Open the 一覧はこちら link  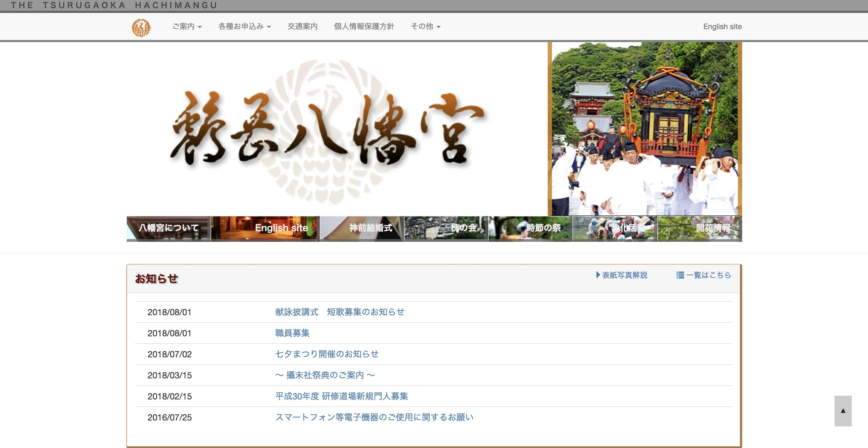click(x=704, y=275)
